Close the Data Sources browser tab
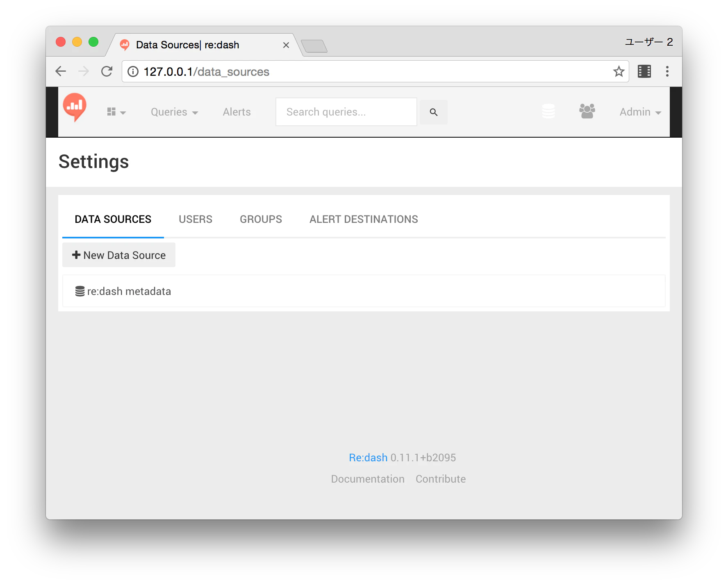Screen dimensions: 728x585 click(x=286, y=45)
